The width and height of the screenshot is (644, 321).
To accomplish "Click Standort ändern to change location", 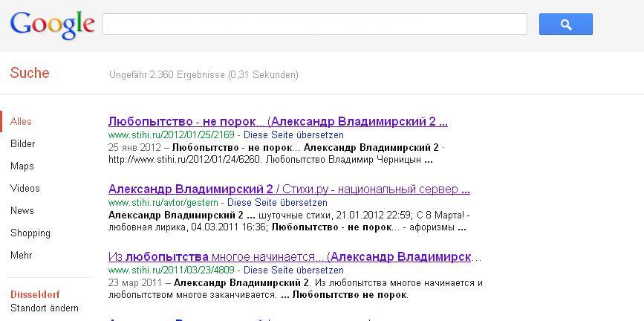I will [45, 308].
